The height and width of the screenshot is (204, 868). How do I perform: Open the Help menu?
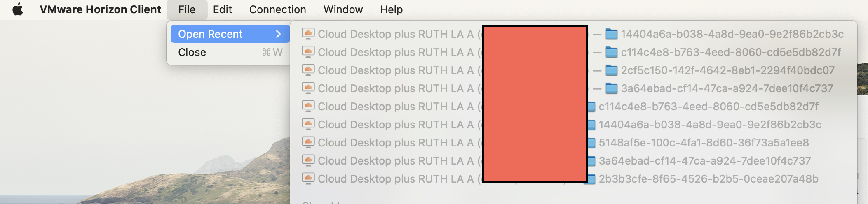pyautogui.click(x=391, y=9)
